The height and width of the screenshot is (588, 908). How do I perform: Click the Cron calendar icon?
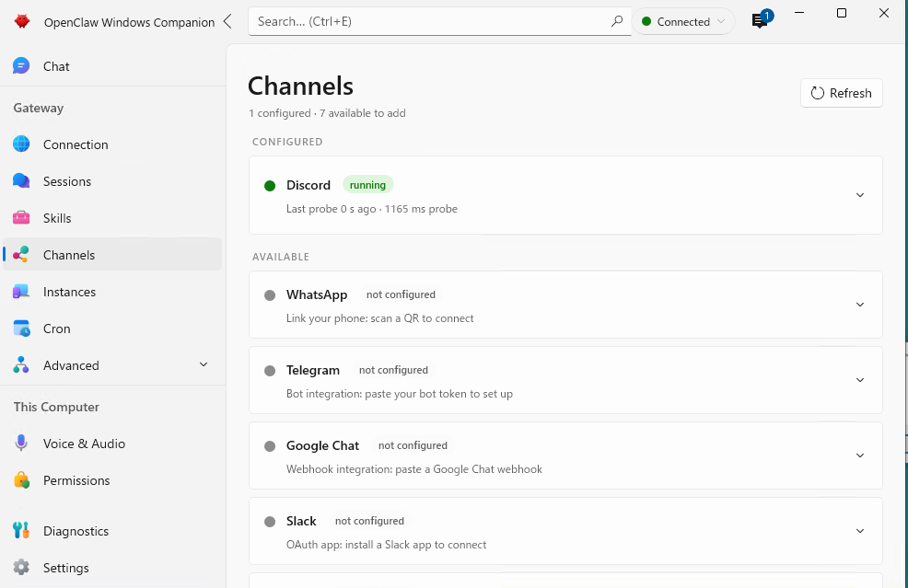pos(21,329)
